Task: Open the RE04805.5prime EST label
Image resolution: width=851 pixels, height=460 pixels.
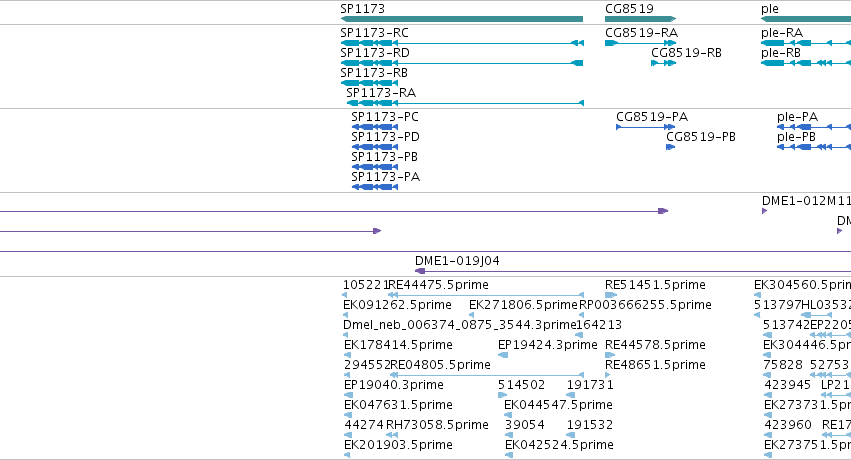Action: [441, 365]
